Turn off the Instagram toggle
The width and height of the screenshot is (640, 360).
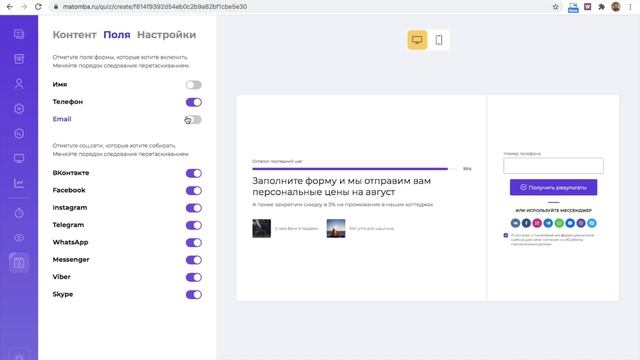point(193,208)
